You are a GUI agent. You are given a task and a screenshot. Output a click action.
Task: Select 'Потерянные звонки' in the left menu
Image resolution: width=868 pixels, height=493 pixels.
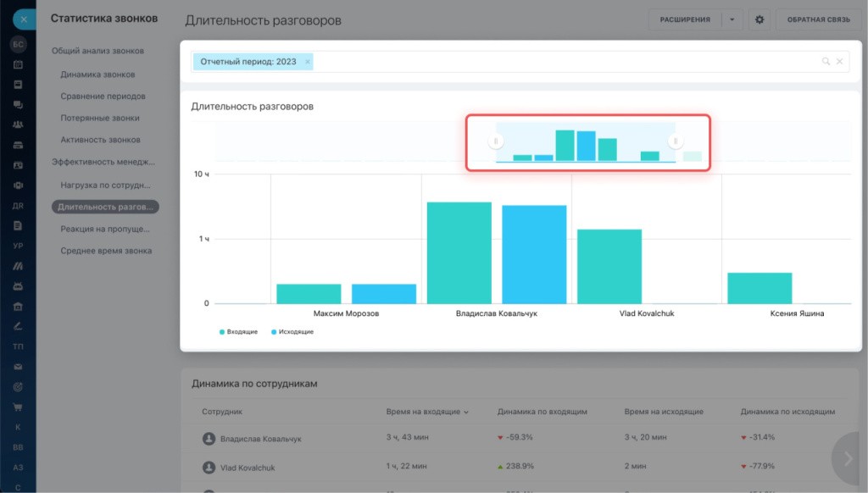click(100, 118)
